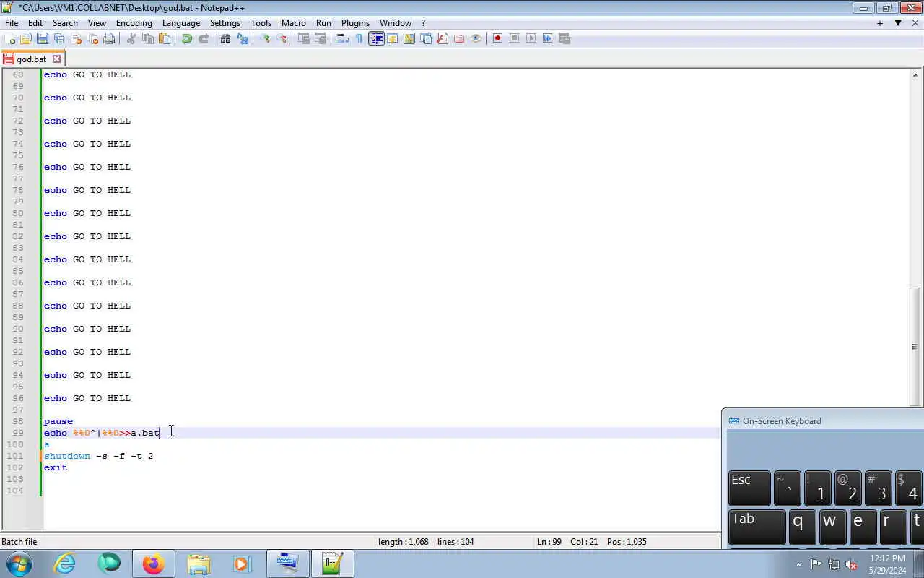
Task: Click 'length : 1,068' in status bar
Action: 403,542
